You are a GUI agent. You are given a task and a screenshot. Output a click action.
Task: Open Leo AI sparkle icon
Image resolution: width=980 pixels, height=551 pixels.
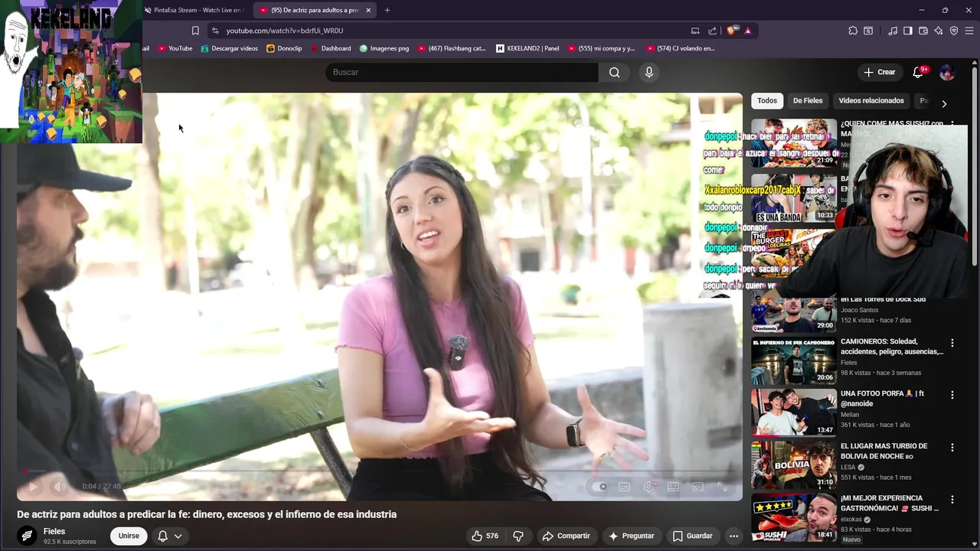pyautogui.click(x=939, y=31)
